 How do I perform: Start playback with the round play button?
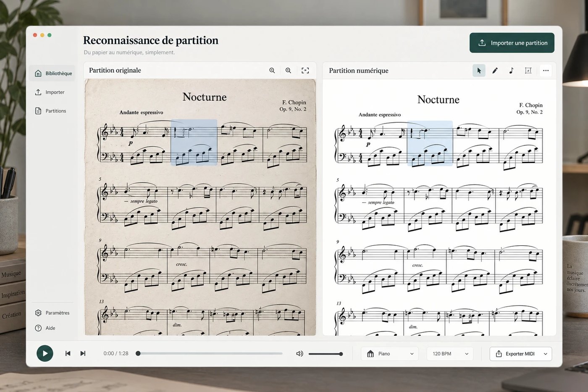(x=45, y=353)
